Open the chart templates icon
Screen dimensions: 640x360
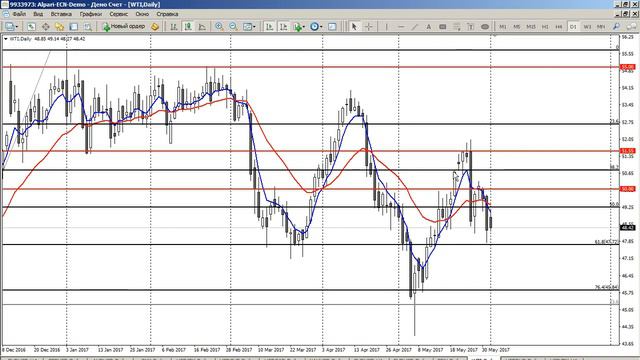click(x=332, y=27)
